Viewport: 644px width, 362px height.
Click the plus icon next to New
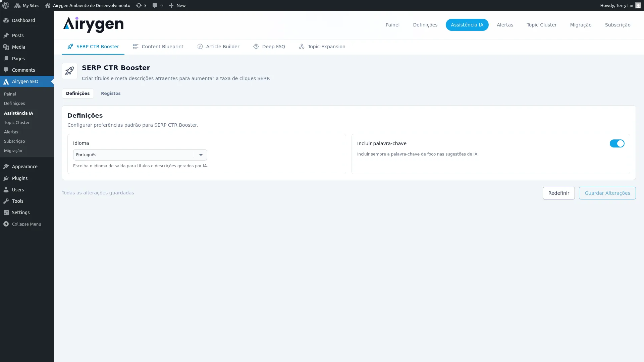pos(171,5)
